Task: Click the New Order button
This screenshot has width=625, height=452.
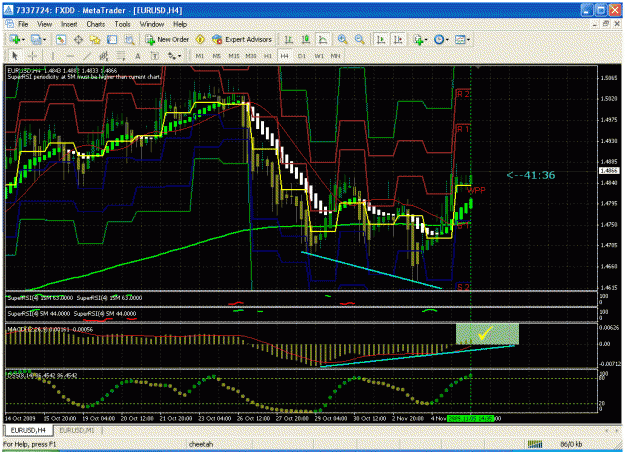Action: click(167, 39)
